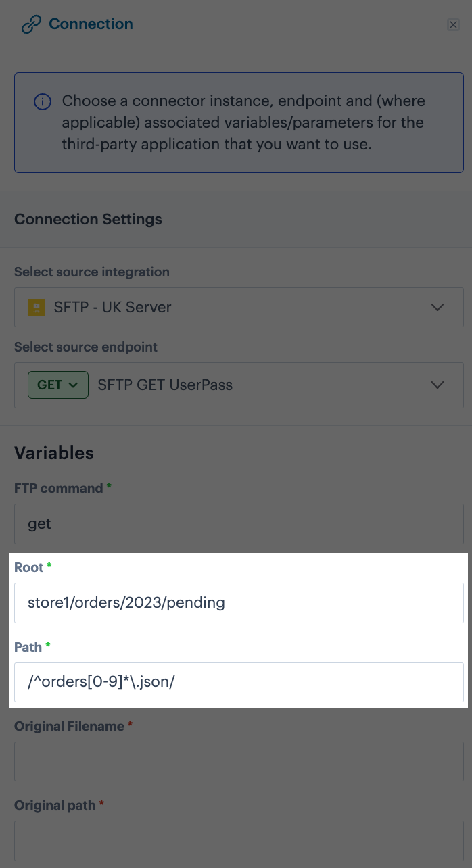Click the Root field label
Image resolution: width=472 pixels, height=868 pixels.
pyautogui.click(x=29, y=567)
